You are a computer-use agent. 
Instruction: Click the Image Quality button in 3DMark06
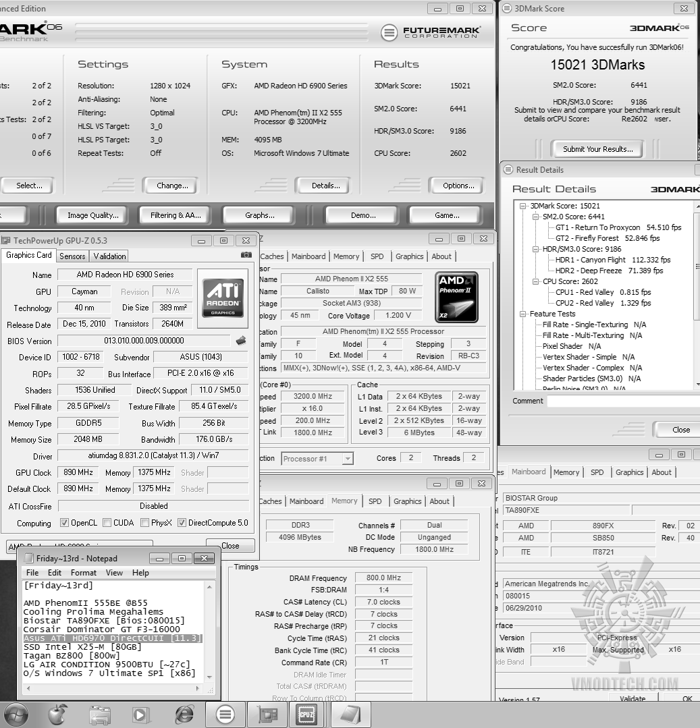(93, 215)
